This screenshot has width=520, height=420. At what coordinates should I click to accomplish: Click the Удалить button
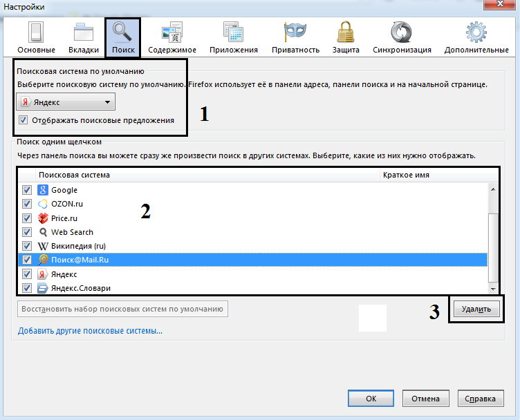(x=476, y=309)
